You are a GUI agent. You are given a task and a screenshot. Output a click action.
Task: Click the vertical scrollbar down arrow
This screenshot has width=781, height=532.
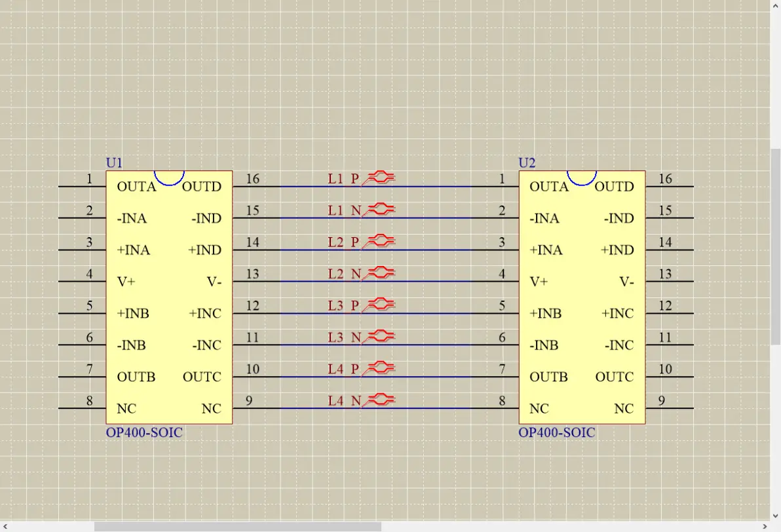coord(776,516)
